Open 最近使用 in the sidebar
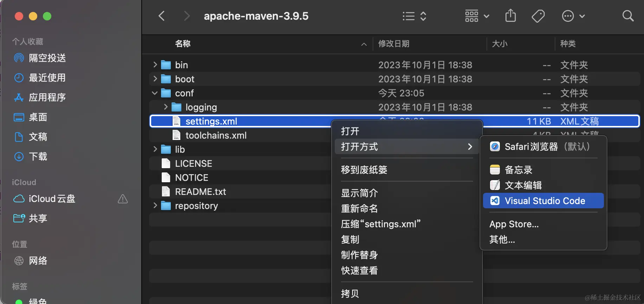The width and height of the screenshot is (644, 304). point(39,78)
